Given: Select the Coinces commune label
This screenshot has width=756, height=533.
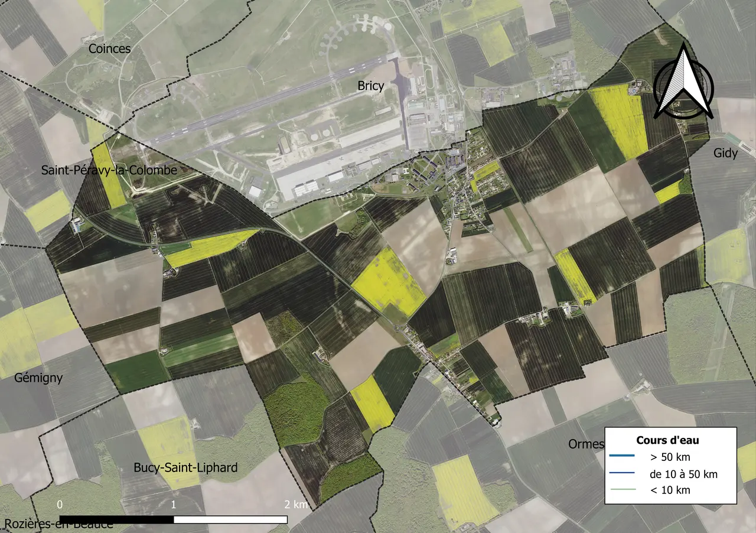Looking at the screenshot, I should pyautogui.click(x=109, y=49).
